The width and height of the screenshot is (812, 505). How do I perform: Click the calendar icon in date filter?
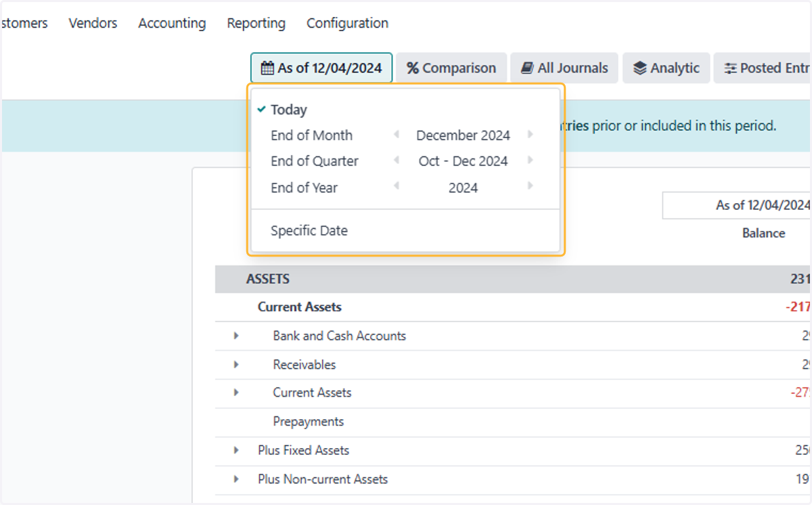tap(267, 68)
